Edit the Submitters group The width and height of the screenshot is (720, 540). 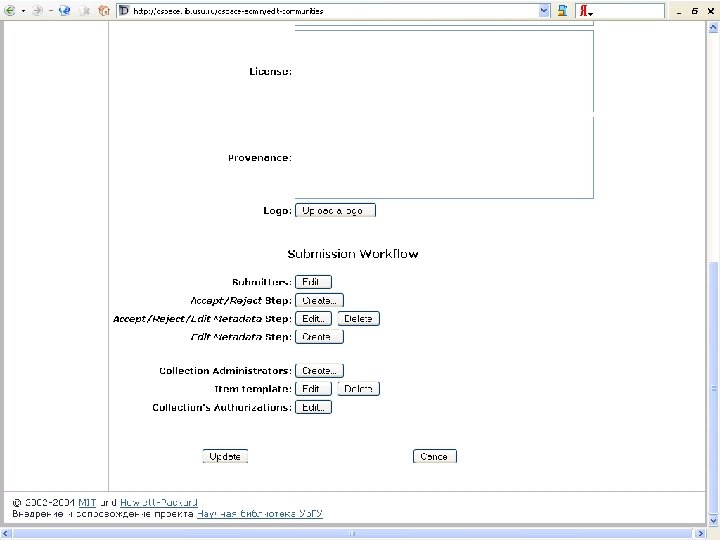coord(313,282)
